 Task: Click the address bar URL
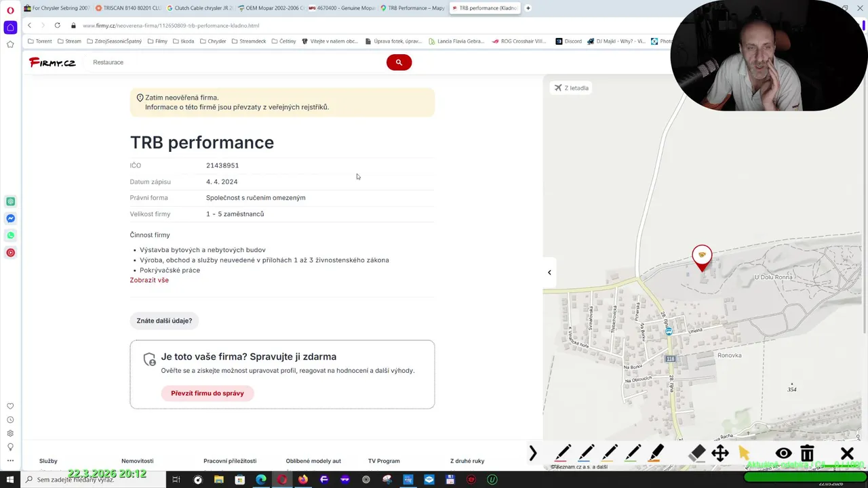coord(171,26)
